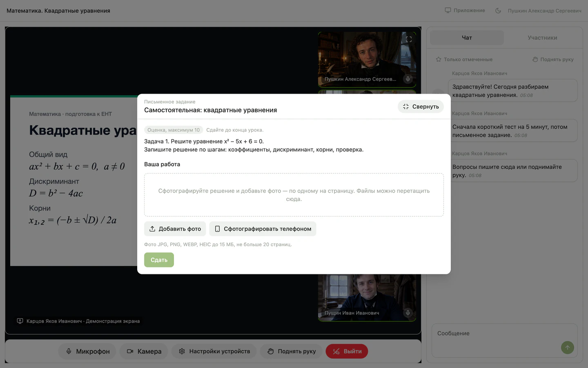Select Пущин Иван Иванович video thumbnail

click(367, 298)
